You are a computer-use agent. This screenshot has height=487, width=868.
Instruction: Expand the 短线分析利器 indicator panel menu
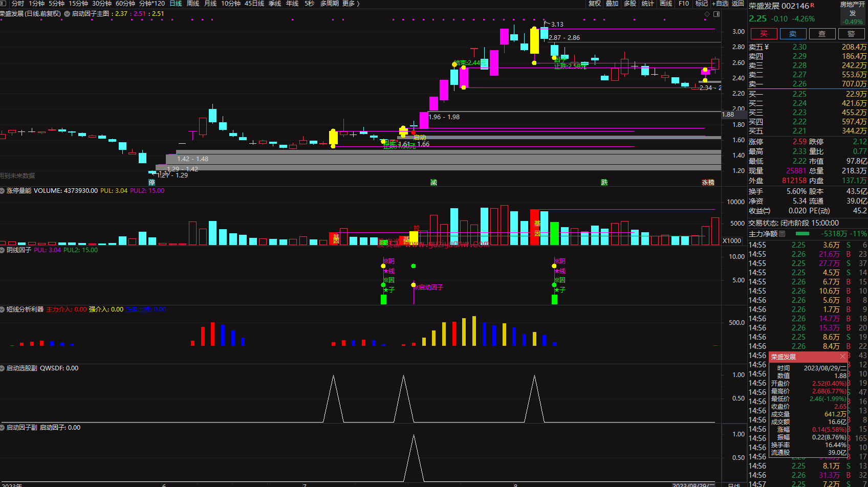[3, 309]
